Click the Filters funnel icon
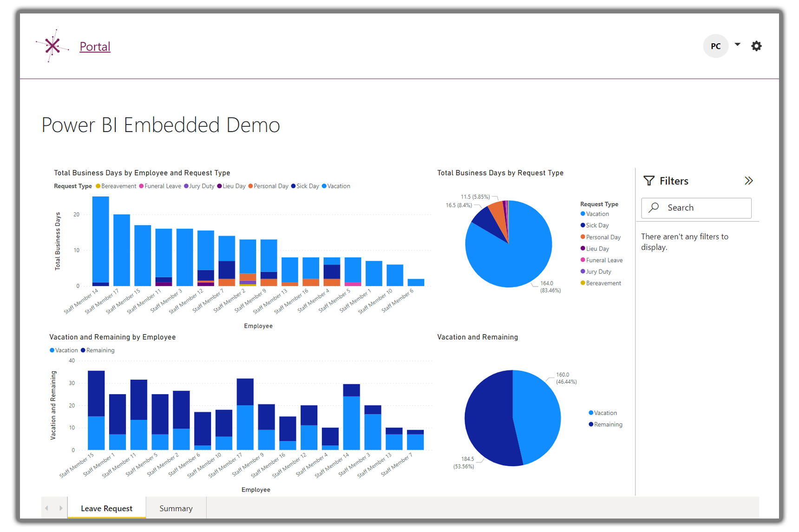 point(649,181)
